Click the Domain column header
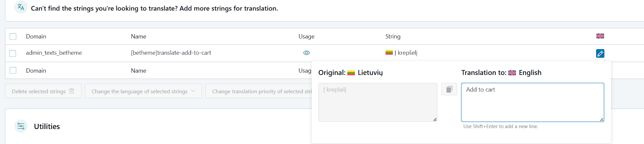The image size is (644, 144). point(36,36)
